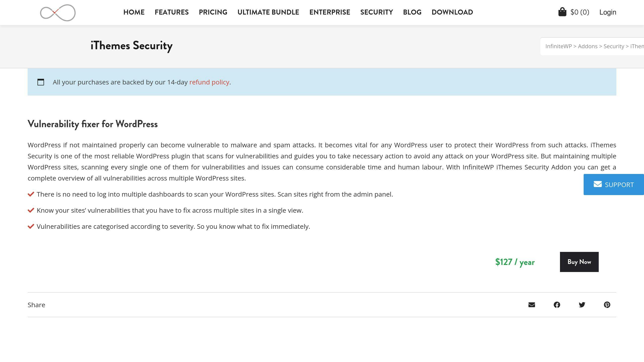Click the email share icon
Viewport: 644px width, 362px height.
click(x=532, y=304)
